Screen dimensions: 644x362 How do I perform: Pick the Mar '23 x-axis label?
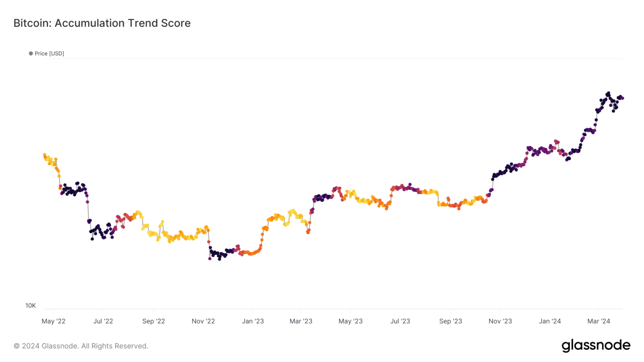point(301,321)
